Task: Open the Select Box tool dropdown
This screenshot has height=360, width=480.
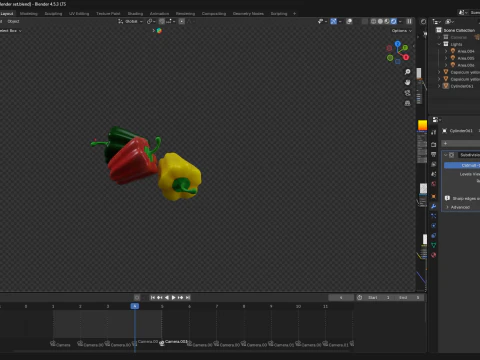Action: click(x=10, y=31)
